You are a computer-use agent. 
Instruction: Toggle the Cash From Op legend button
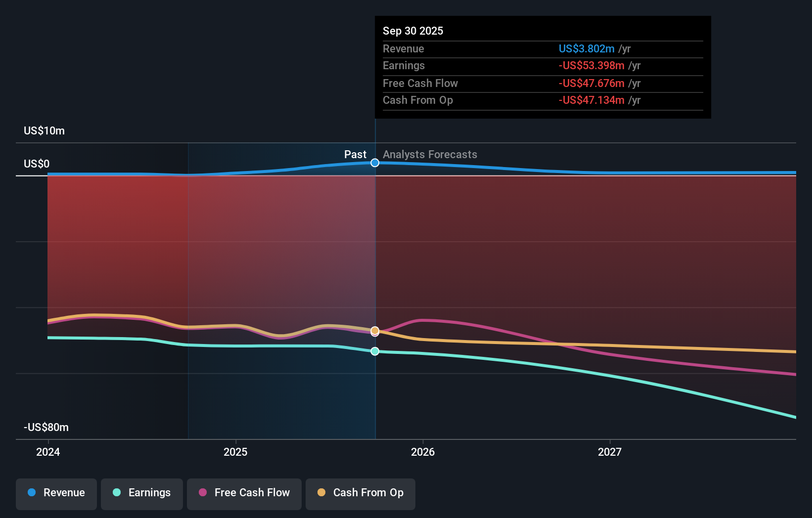pyautogui.click(x=361, y=494)
